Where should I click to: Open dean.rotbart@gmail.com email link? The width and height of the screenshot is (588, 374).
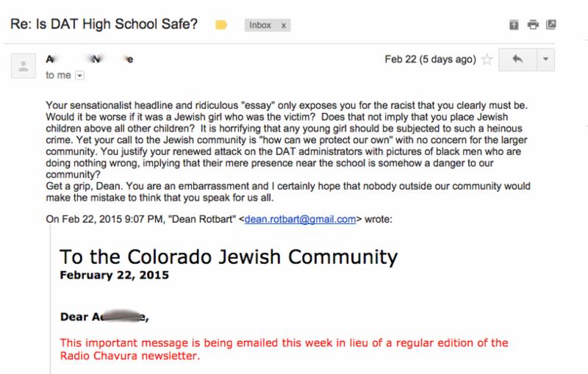click(x=300, y=219)
